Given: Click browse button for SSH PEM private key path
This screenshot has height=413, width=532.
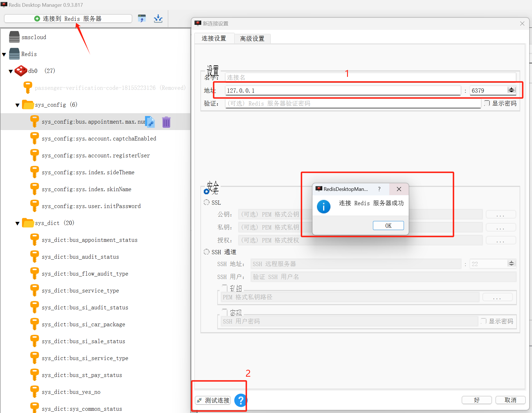Looking at the screenshot, I should click(497, 297).
